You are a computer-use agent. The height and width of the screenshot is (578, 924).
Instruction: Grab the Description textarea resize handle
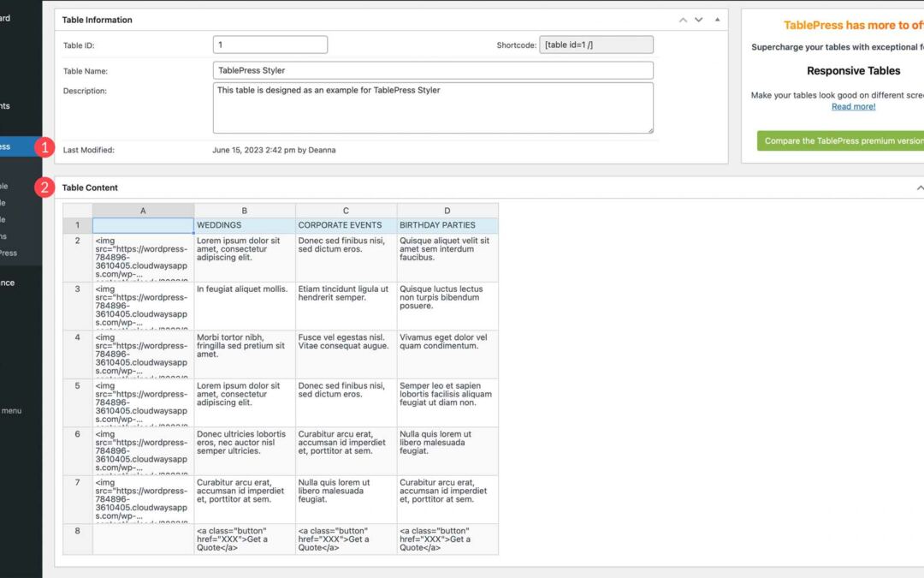point(649,130)
